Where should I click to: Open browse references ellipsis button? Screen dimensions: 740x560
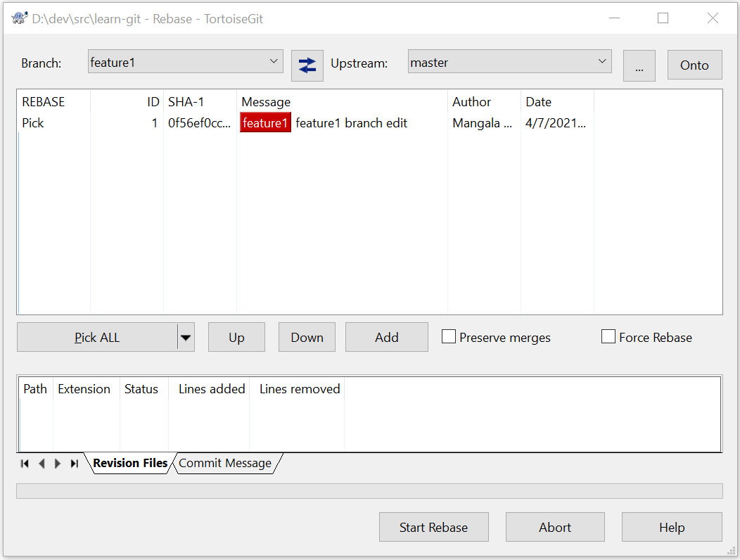coord(639,65)
